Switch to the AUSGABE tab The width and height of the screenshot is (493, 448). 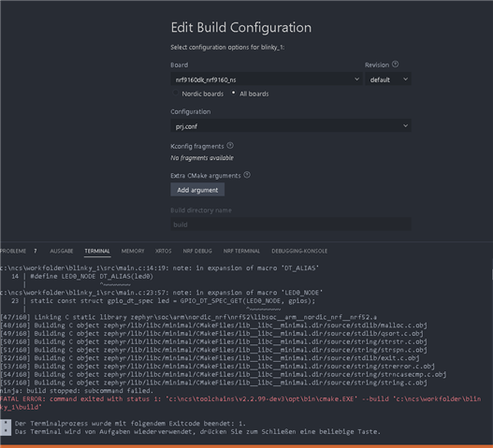62,251
